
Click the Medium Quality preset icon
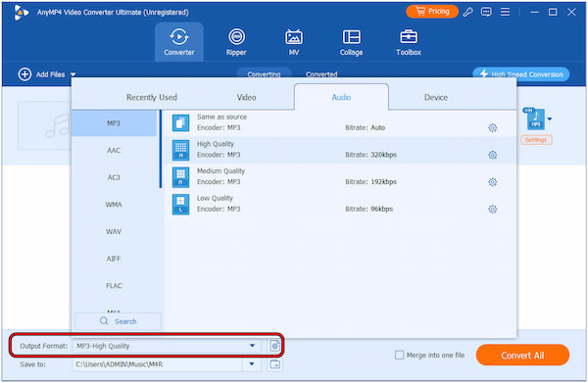click(180, 177)
